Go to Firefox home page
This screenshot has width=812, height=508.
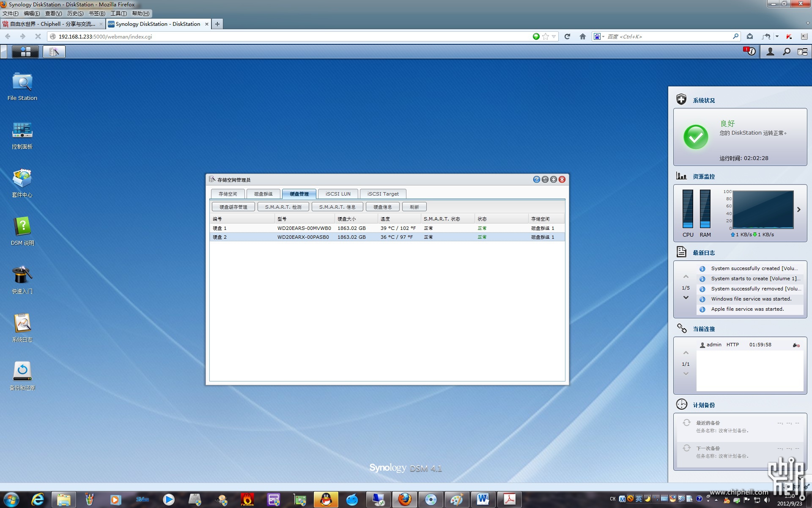583,36
